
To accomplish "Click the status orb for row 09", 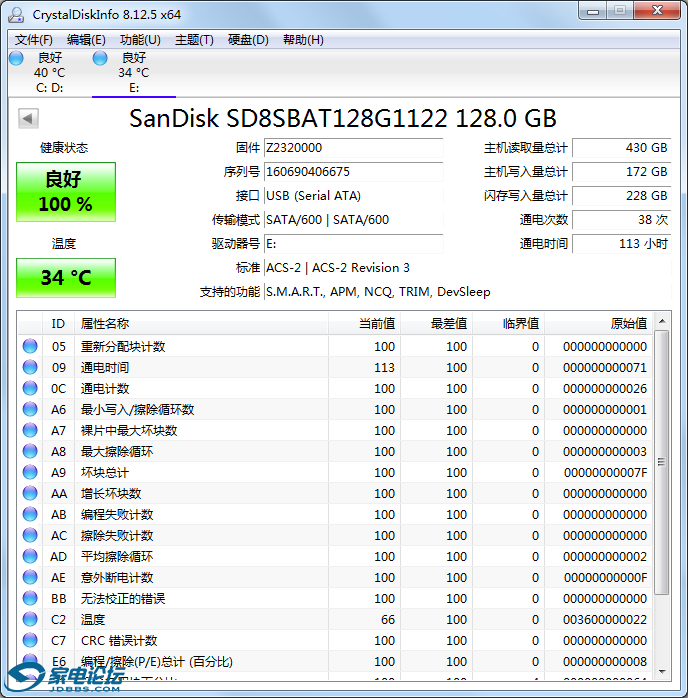I will pos(30,367).
